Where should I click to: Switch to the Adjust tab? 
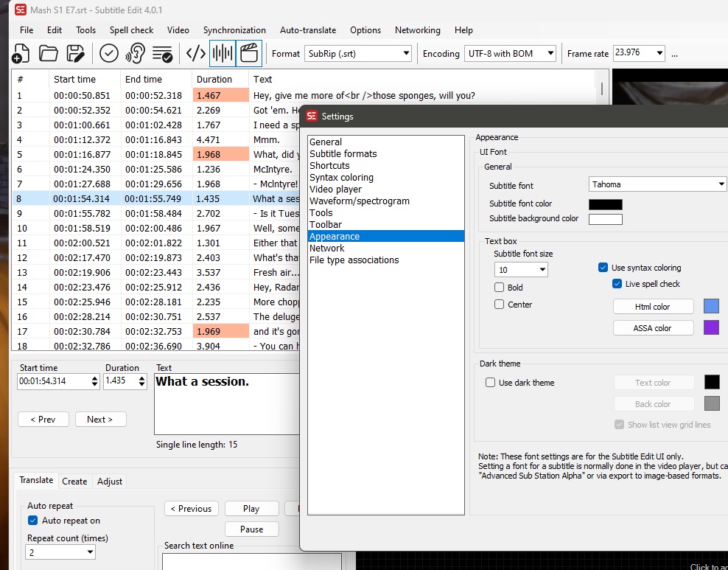[x=109, y=481]
